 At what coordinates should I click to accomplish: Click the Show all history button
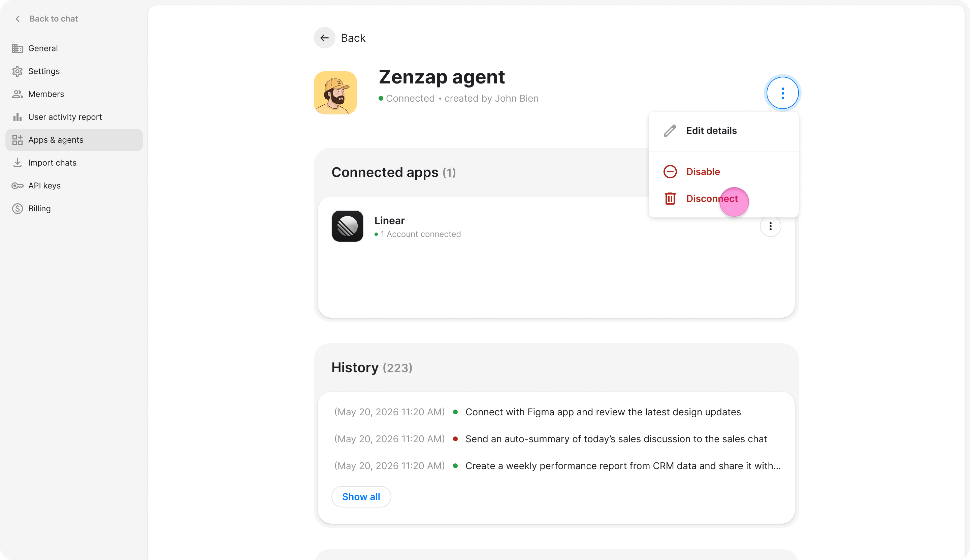coord(361,496)
